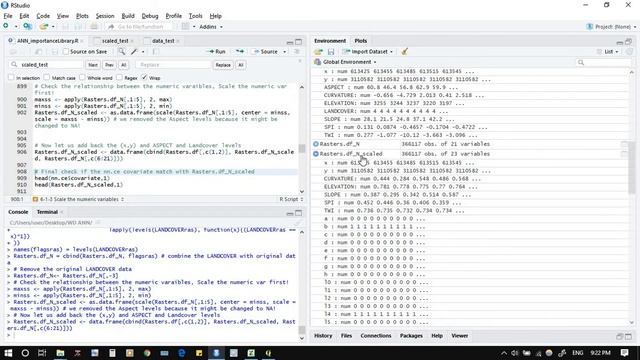Viewport: 640px width, 360px height.
Task: Enable Whole word option
Action: pyautogui.click(x=82, y=77)
